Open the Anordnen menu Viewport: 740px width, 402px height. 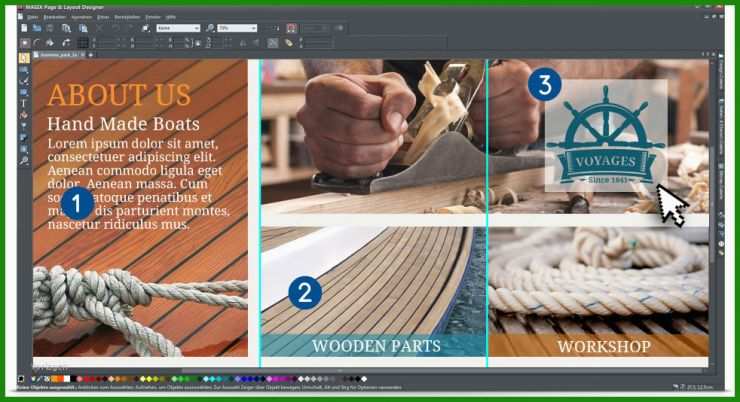pos(81,17)
